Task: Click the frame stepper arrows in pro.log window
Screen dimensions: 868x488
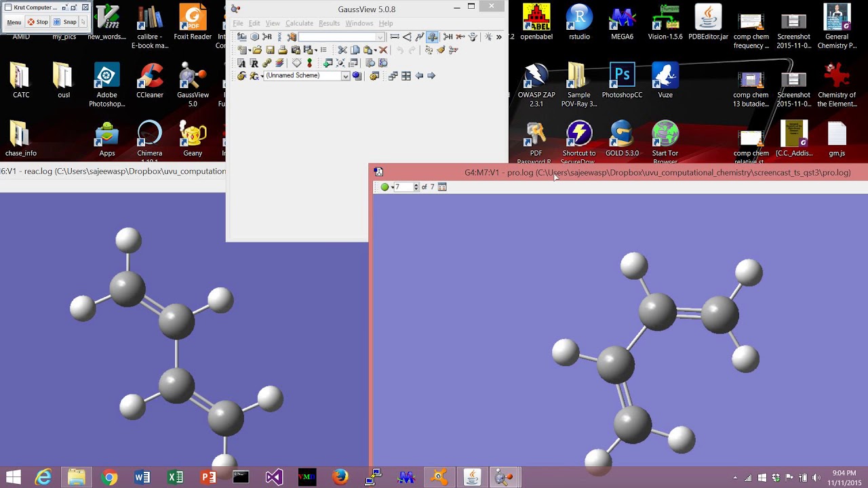Action: 416,187
